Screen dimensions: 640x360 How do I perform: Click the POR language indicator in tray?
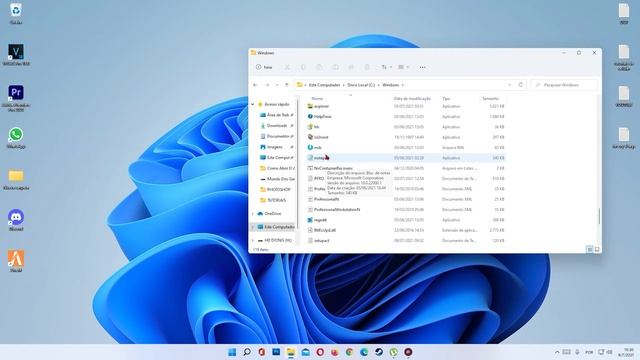click(x=589, y=352)
